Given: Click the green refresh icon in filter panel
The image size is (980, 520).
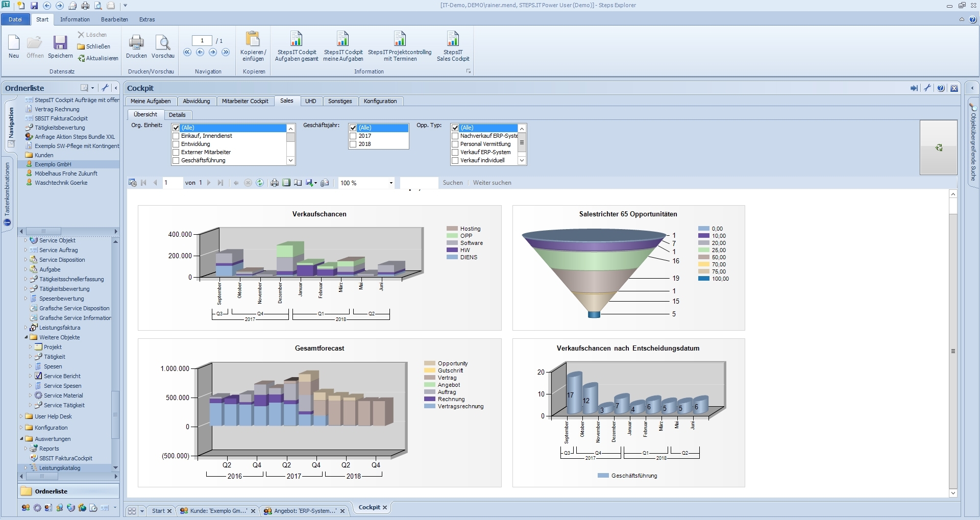Looking at the screenshot, I should (x=938, y=148).
